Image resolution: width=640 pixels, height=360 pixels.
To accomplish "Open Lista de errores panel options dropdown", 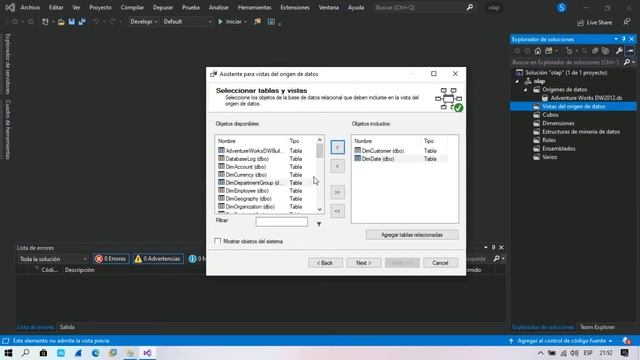I will (x=485, y=247).
